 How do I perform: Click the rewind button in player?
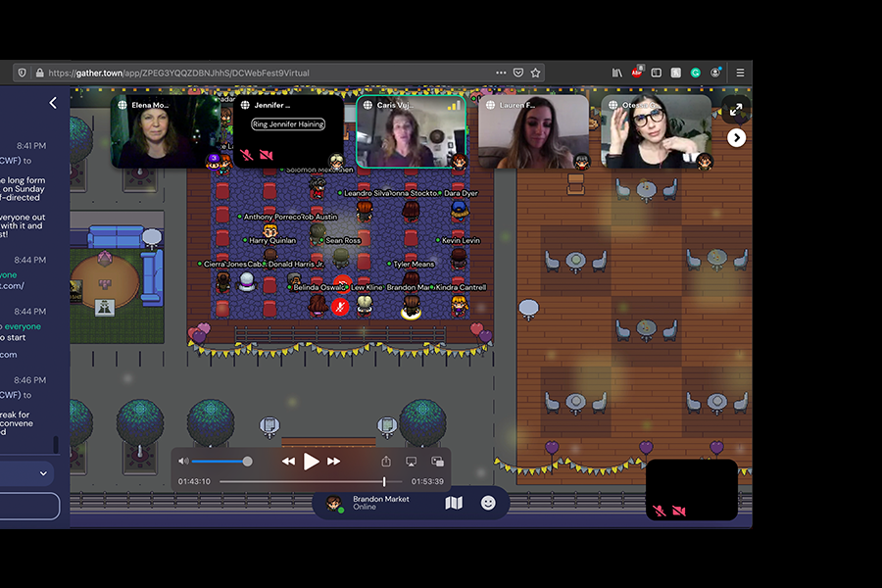coord(288,462)
